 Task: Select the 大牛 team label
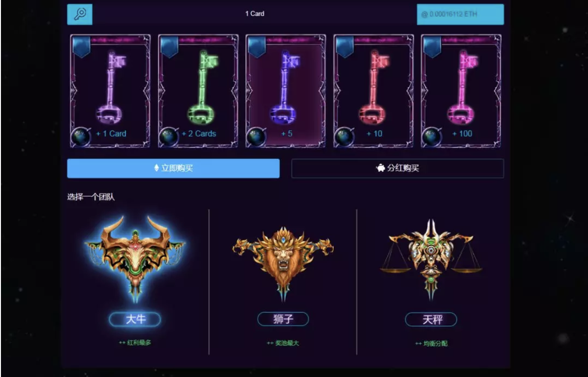(135, 319)
